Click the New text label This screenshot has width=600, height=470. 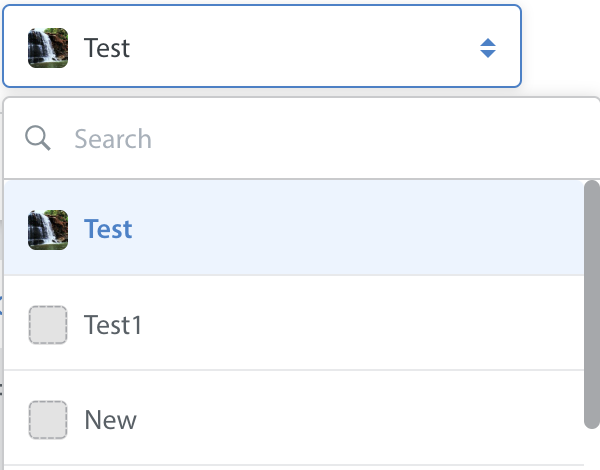pyautogui.click(x=110, y=420)
